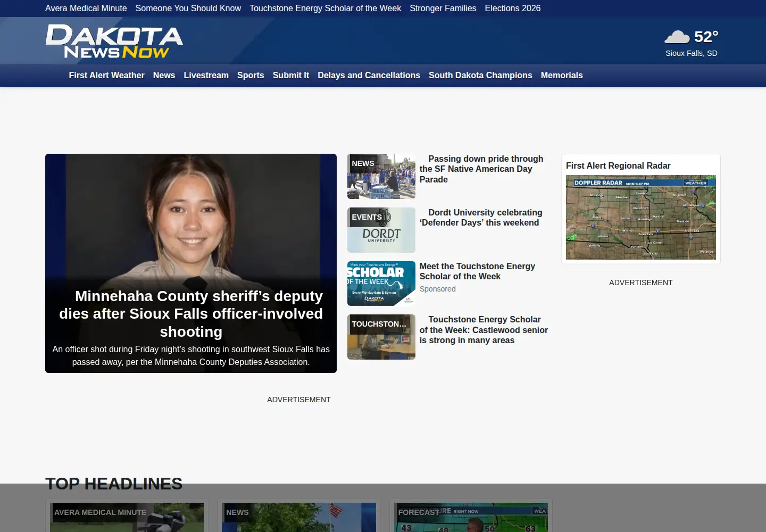Click the TOP HEADLINES section heading
Image resolution: width=766 pixels, height=532 pixels.
[114, 484]
